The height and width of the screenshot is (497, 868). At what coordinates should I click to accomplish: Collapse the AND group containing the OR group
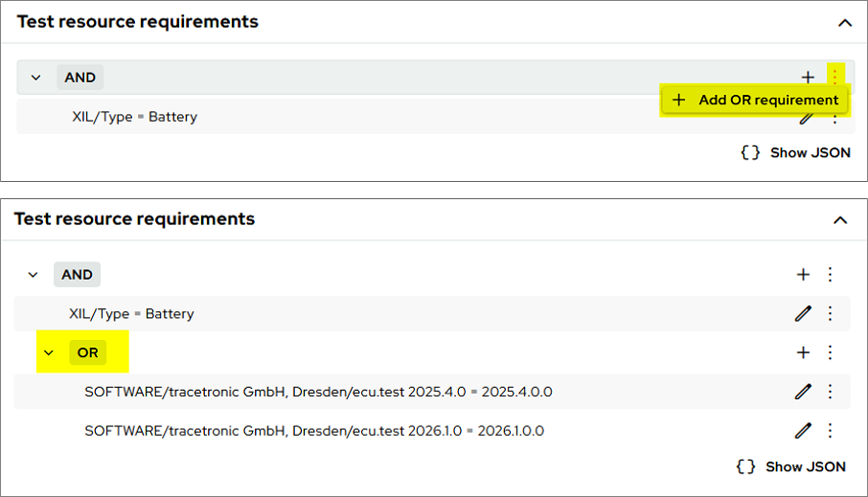[34, 275]
